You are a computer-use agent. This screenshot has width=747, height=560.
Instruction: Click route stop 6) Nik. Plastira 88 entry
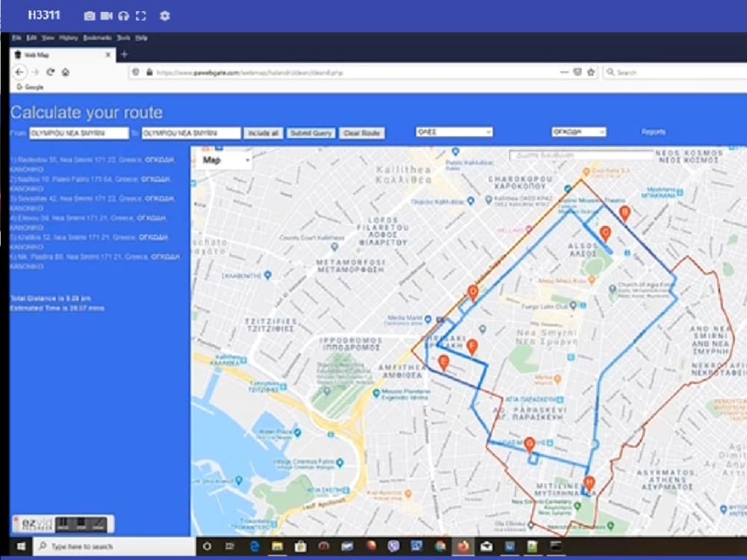coord(96,261)
